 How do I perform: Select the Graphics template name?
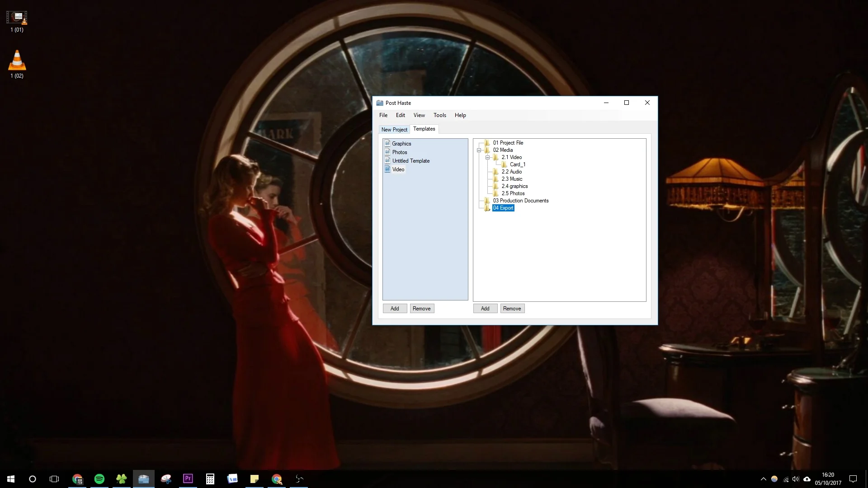(x=401, y=144)
